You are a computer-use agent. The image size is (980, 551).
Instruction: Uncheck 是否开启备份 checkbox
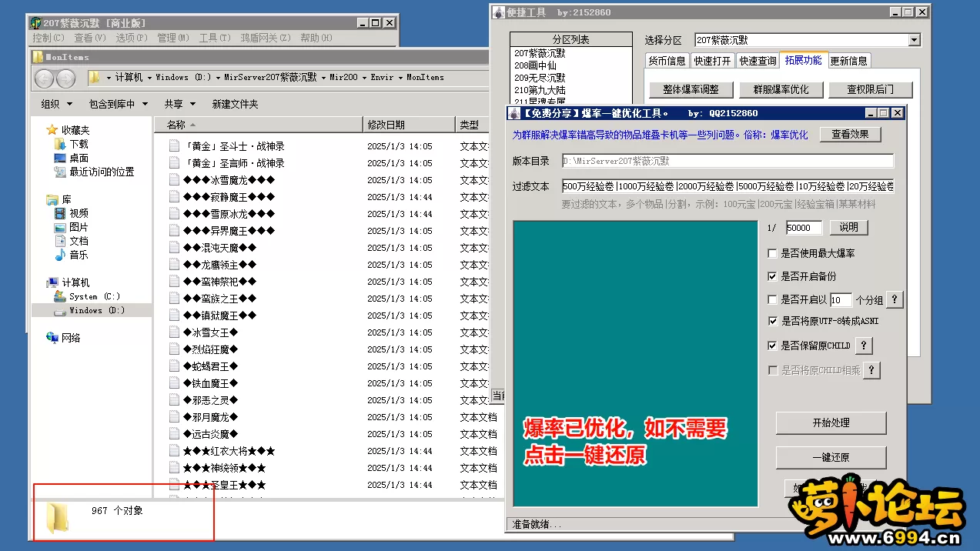pyautogui.click(x=773, y=276)
